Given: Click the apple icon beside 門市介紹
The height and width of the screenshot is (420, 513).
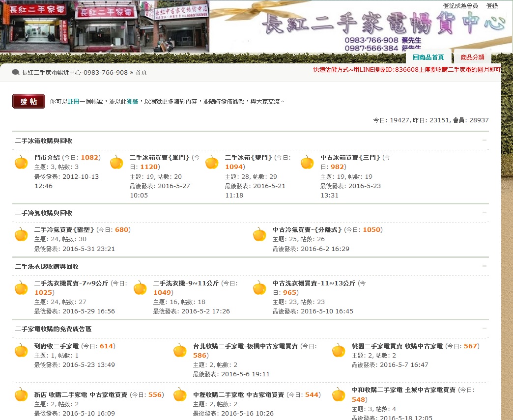Looking at the screenshot, I should coord(21,162).
